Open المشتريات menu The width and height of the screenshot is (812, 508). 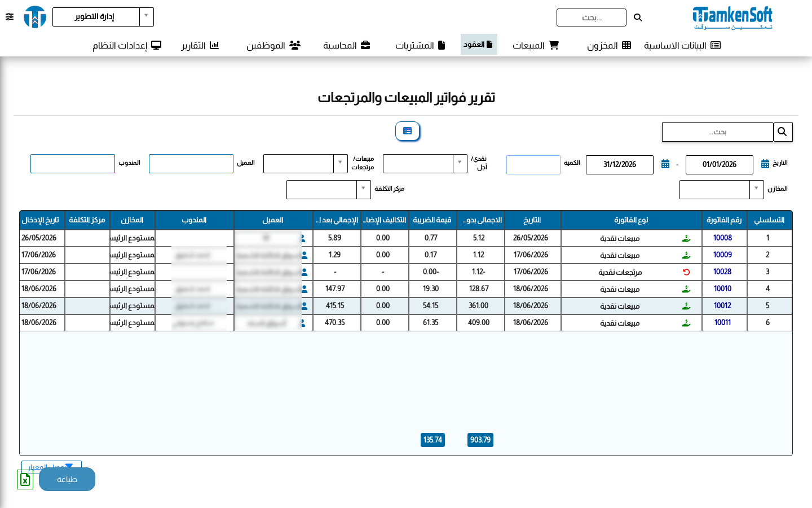(420, 45)
